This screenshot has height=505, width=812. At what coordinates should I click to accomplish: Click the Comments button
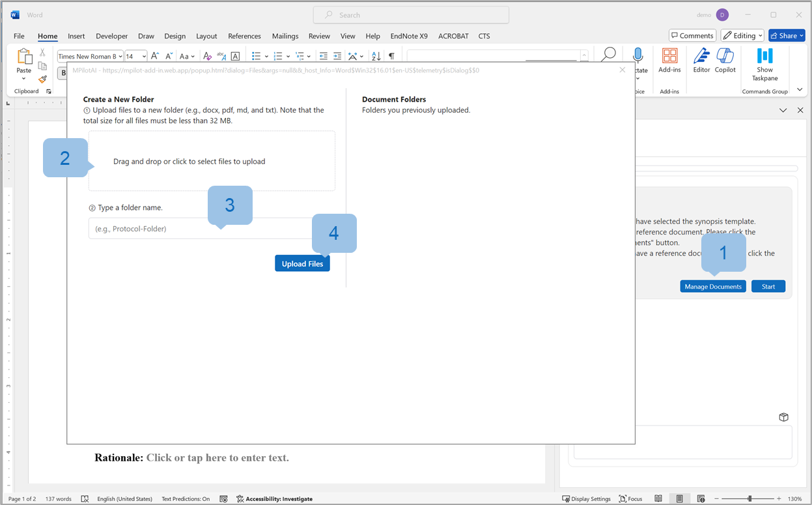pos(692,36)
